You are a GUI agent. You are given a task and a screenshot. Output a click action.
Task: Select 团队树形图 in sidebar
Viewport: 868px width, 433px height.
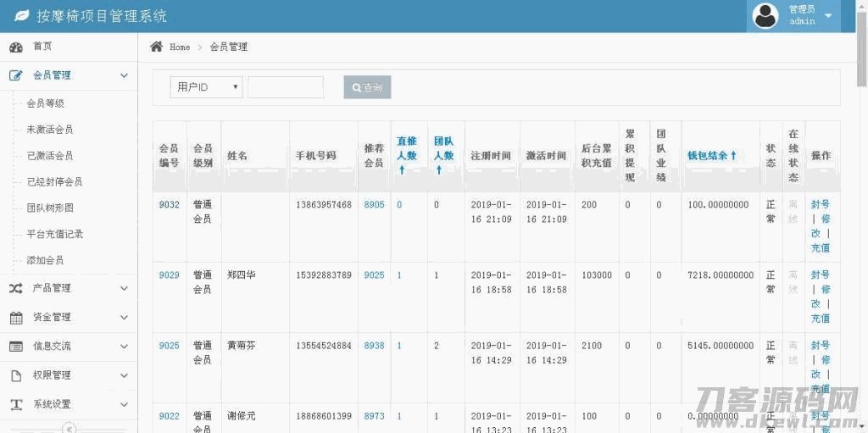(49, 208)
